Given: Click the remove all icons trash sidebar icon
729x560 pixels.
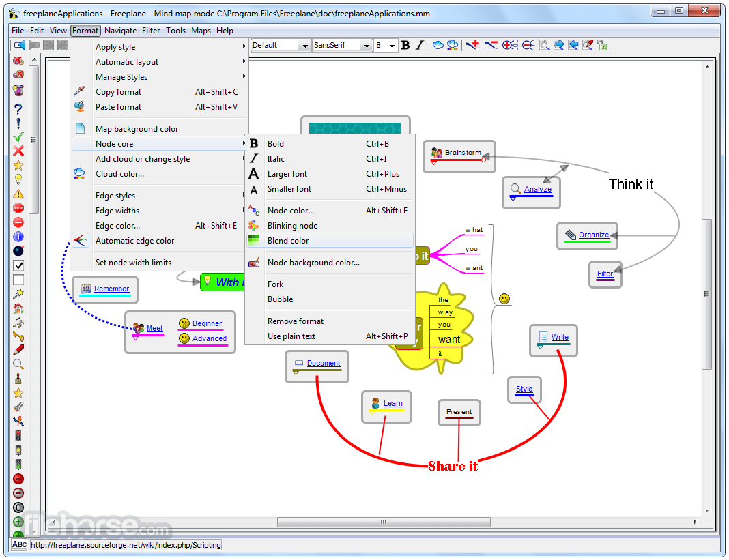Looking at the screenshot, I should coord(18,89).
